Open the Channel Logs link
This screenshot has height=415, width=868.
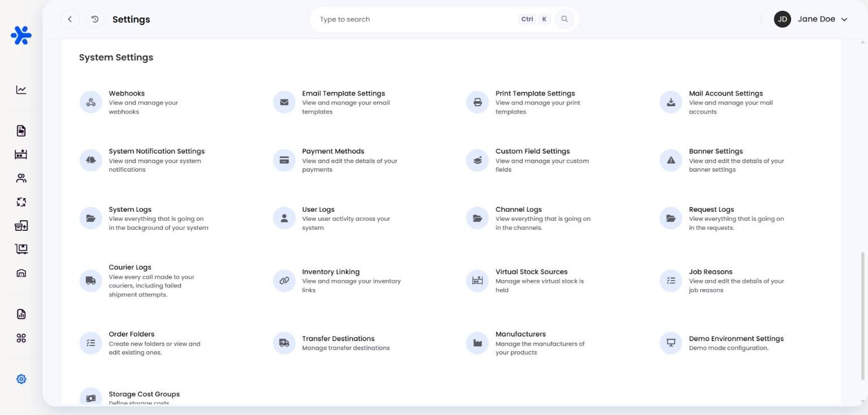pyautogui.click(x=518, y=209)
